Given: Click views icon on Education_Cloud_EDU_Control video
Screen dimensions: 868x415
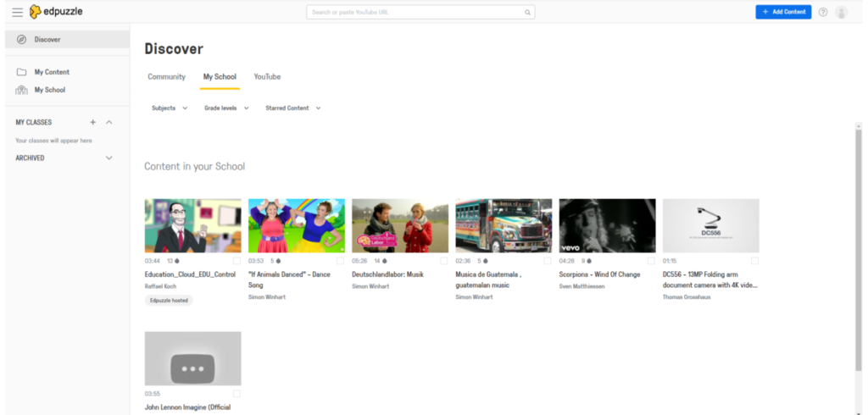Looking at the screenshot, I should tap(177, 261).
